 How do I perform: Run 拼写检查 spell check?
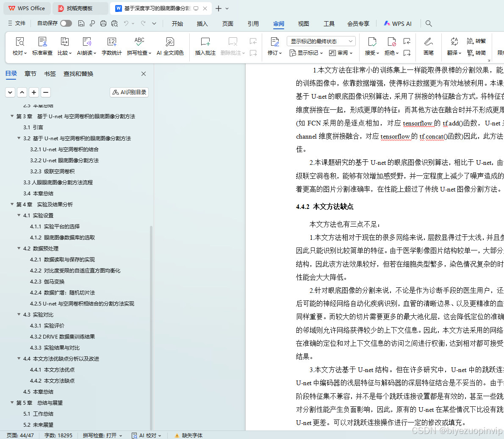pyautogui.click(x=139, y=46)
